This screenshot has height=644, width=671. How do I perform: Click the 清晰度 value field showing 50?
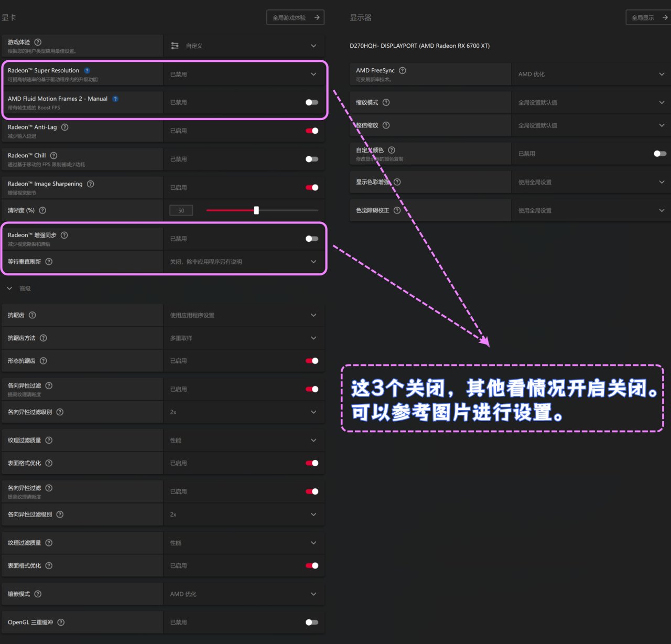pyautogui.click(x=181, y=210)
